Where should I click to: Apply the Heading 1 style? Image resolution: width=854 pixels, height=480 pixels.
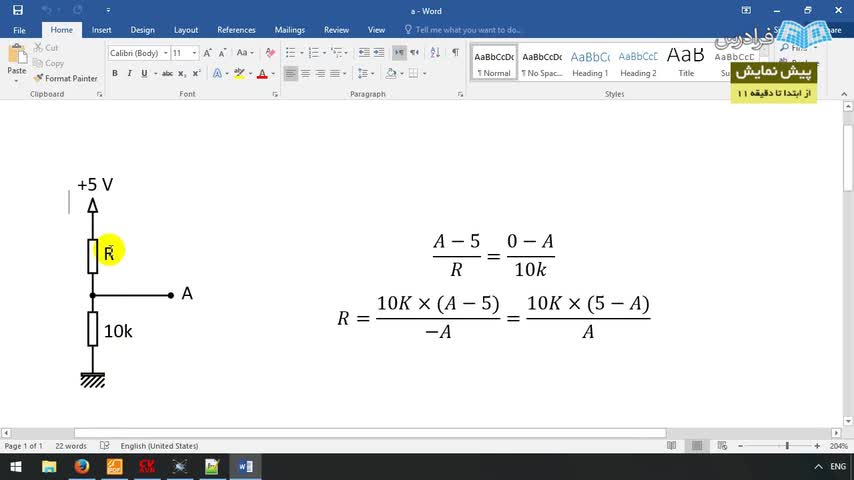590,63
